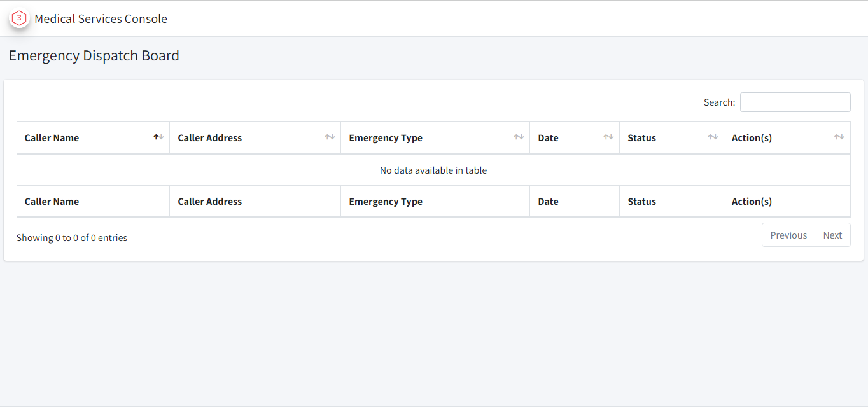Image resolution: width=868 pixels, height=416 pixels.
Task: Click the sort arrows in Status header
Action: click(x=713, y=137)
